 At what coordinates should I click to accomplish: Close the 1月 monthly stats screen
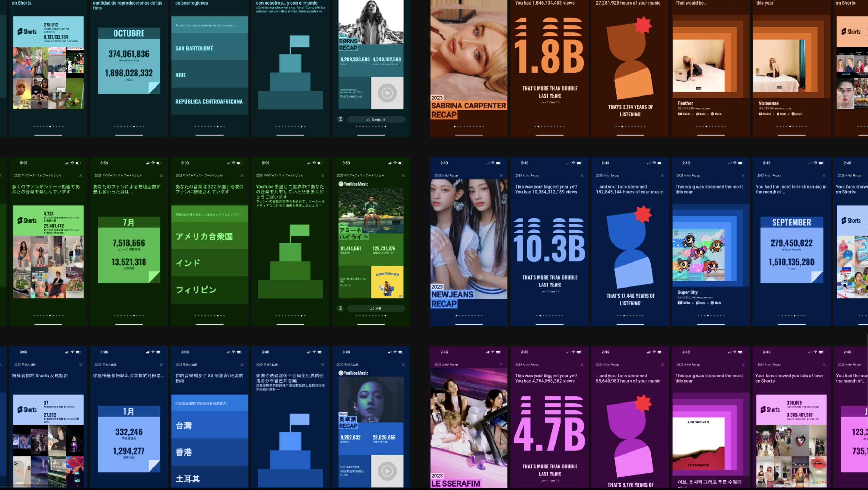pyautogui.click(x=161, y=365)
